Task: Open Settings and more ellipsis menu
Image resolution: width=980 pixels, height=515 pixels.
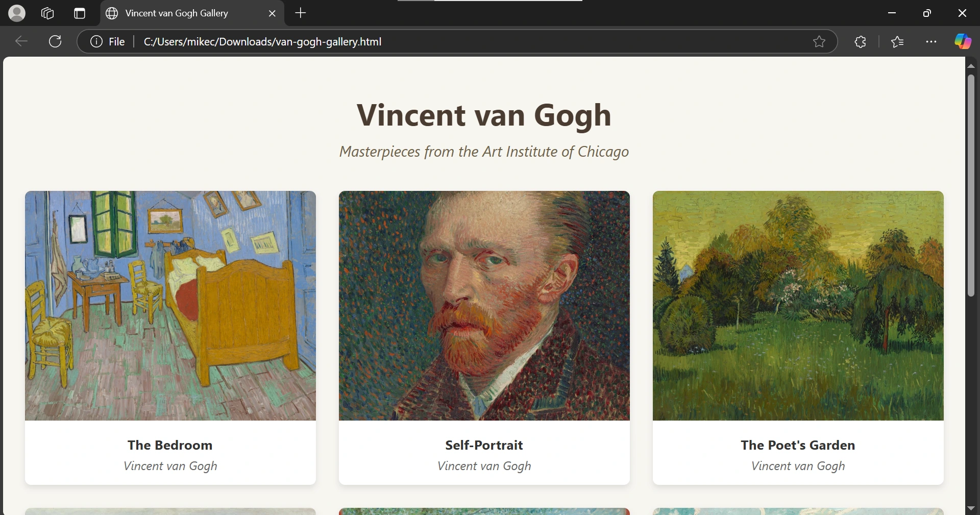Action: pos(931,41)
